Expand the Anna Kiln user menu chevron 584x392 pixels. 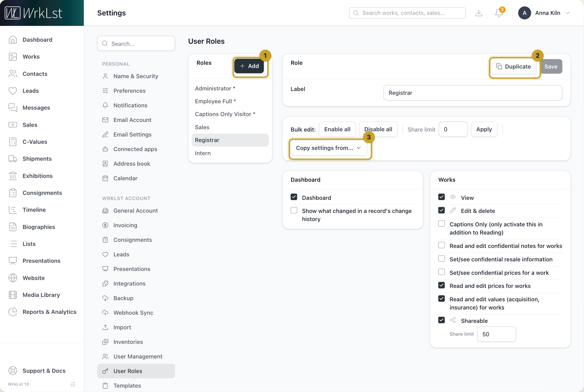[x=568, y=13]
